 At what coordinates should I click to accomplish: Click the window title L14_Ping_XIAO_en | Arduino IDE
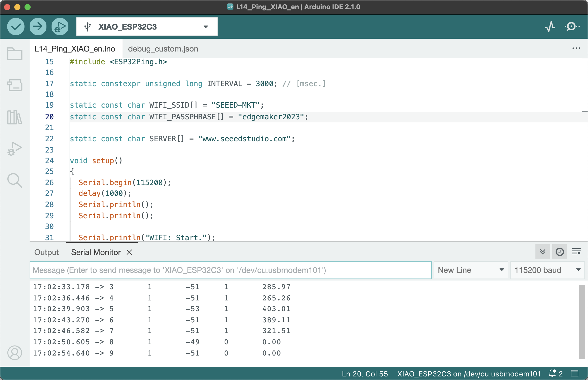click(x=298, y=7)
